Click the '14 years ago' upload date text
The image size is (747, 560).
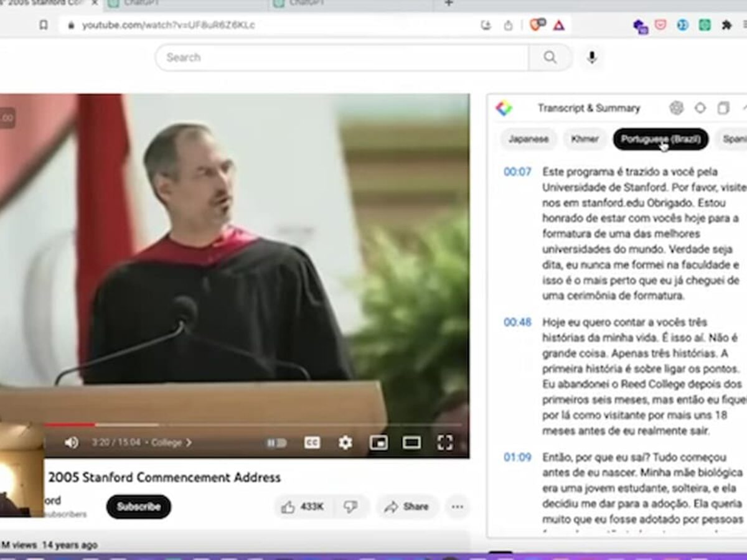pos(70,545)
